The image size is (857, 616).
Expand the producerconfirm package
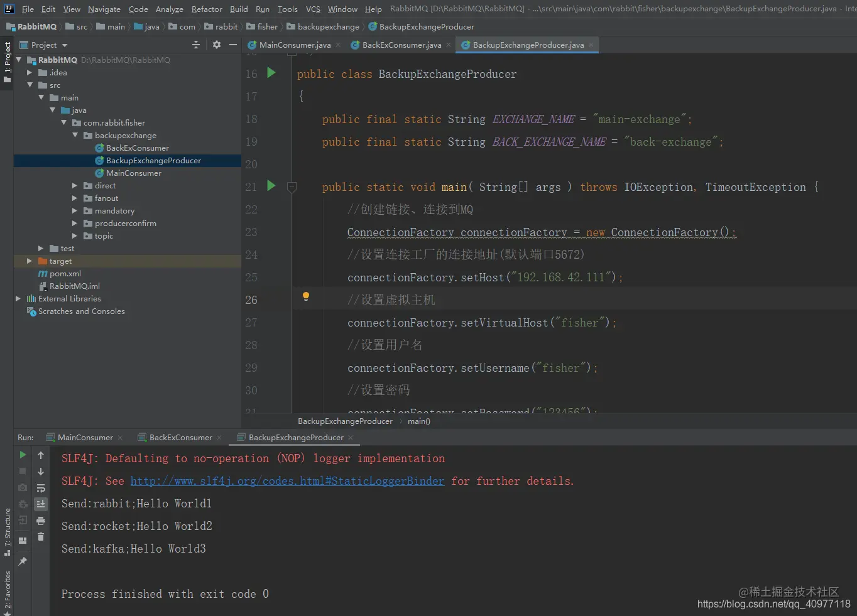(75, 223)
